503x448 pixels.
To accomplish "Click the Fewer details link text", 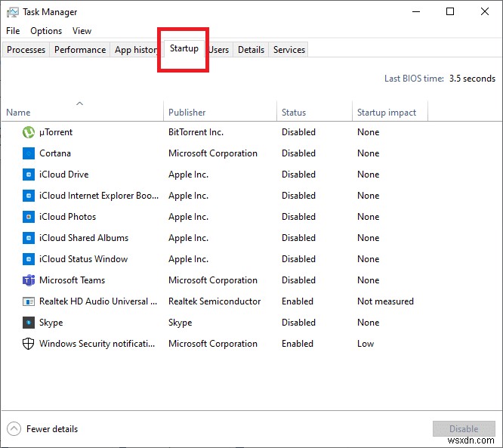I will pyautogui.click(x=52, y=429).
